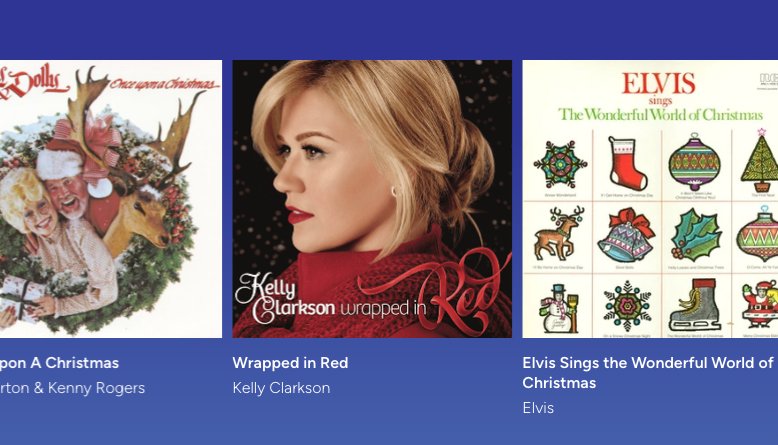Open the Wrapped in Red album cover
Image resolution: width=778 pixels, height=445 pixels.
click(x=372, y=199)
